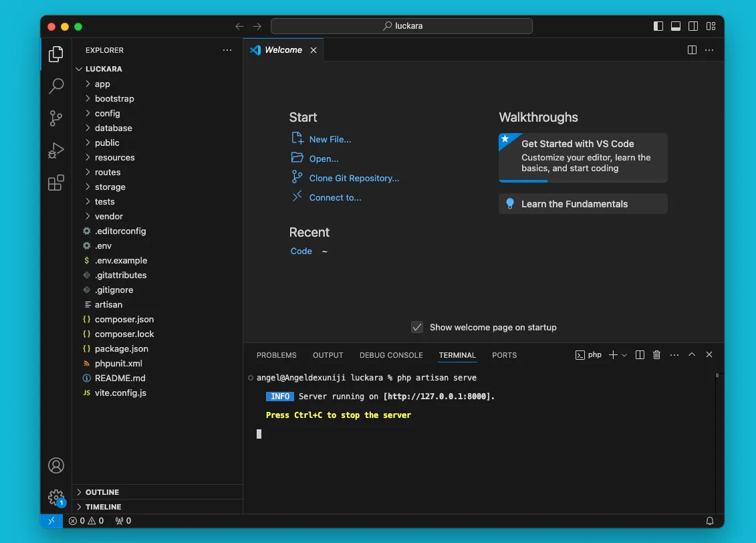Open the Manage gear icon
The height and width of the screenshot is (543, 756).
point(56,498)
